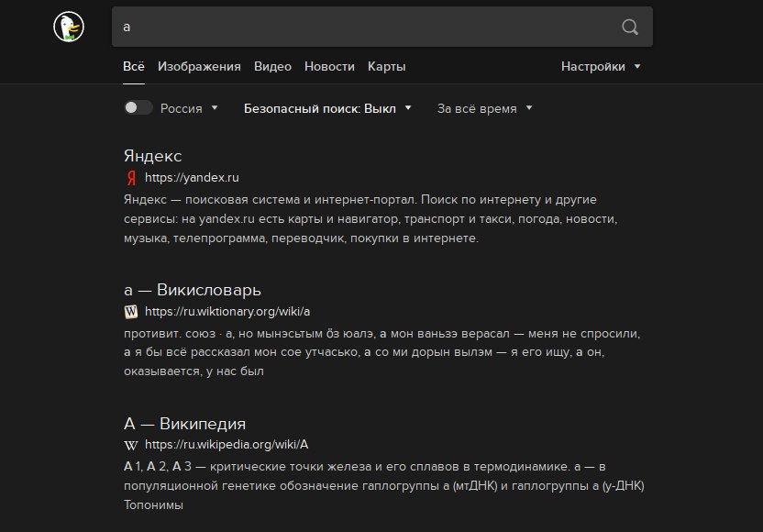Click the Wikipedia W favicon
The height and width of the screenshot is (532, 763).
pyautogui.click(x=131, y=445)
